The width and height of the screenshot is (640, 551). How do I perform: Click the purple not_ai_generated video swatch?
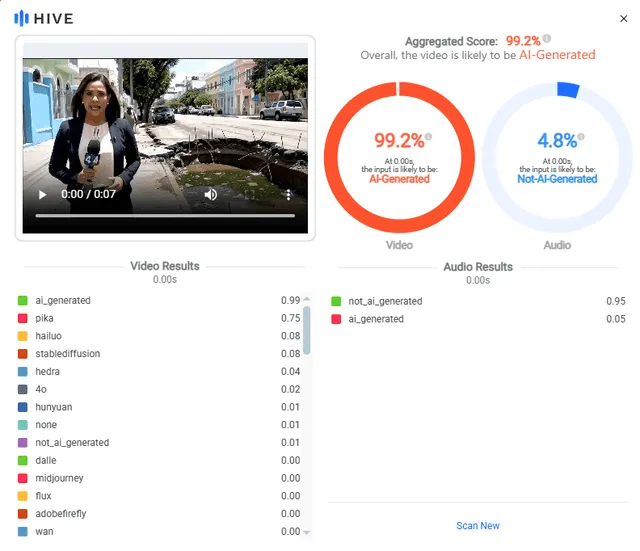(23, 442)
